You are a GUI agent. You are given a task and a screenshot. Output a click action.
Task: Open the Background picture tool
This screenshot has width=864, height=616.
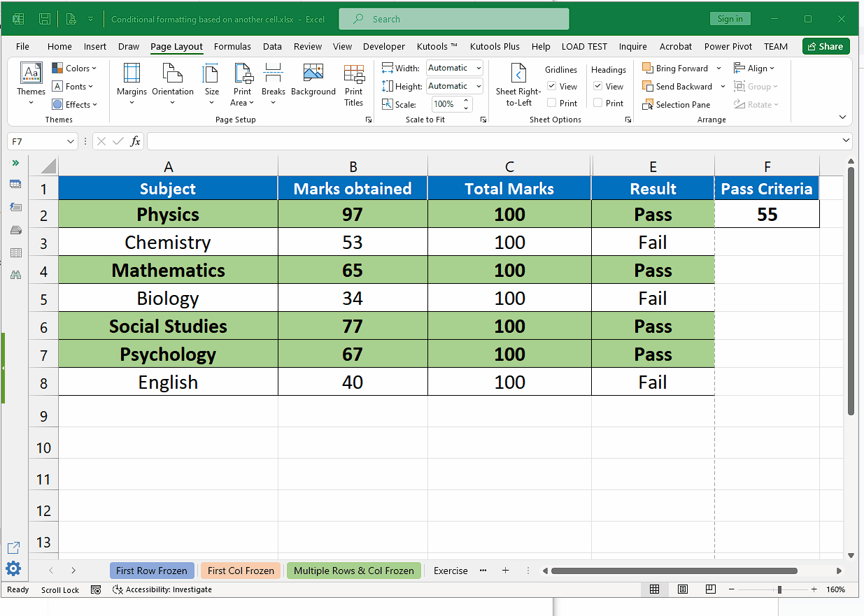click(313, 84)
